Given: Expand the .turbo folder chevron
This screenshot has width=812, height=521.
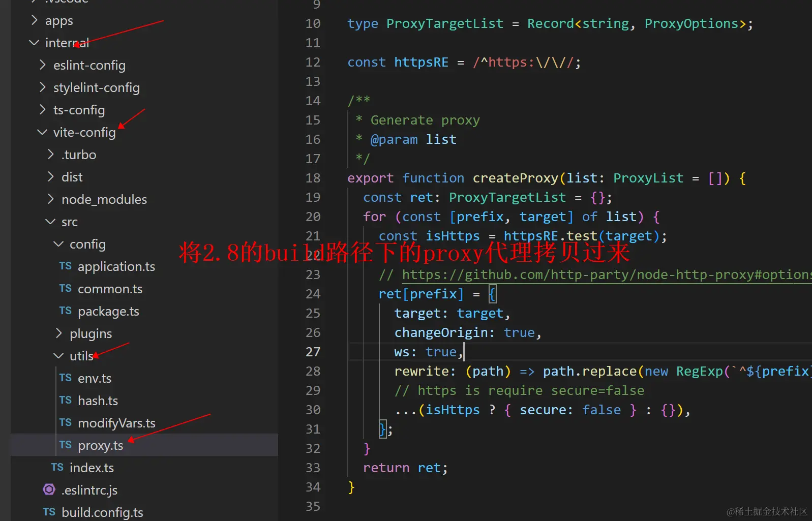Looking at the screenshot, I should (x=50, y=155).
